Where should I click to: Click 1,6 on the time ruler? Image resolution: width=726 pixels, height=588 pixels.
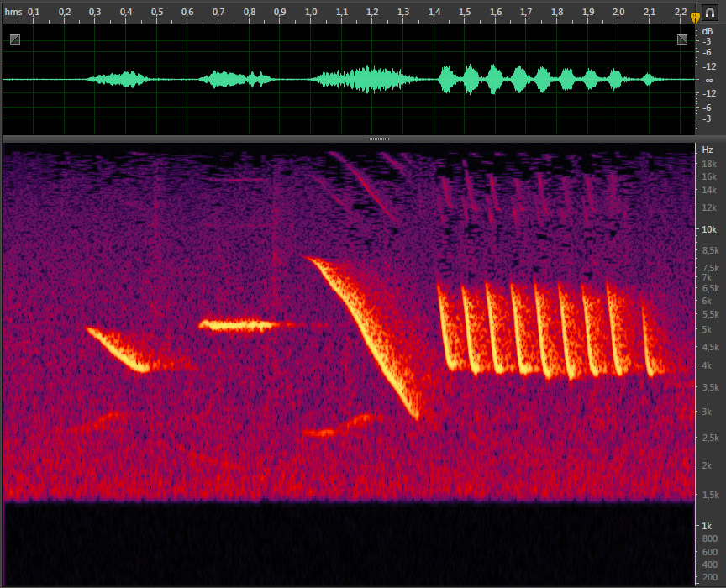(x=496, y=12)
